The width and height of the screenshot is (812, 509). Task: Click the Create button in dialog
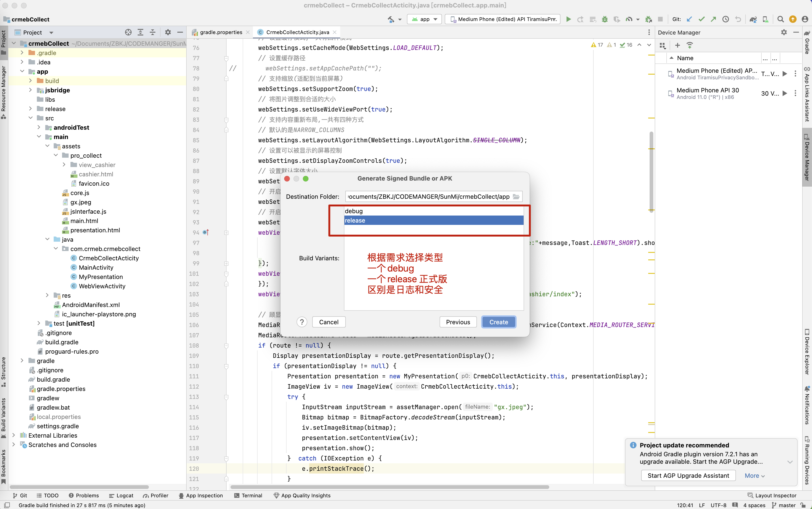click(x=498, y=322)
